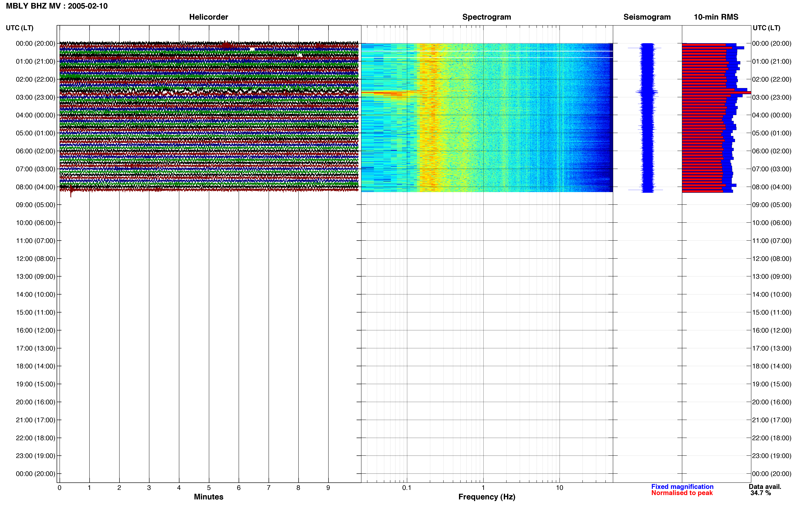
Task: Click the 'Spectrogram' panel heading
Action: click(x=487, y=17)
